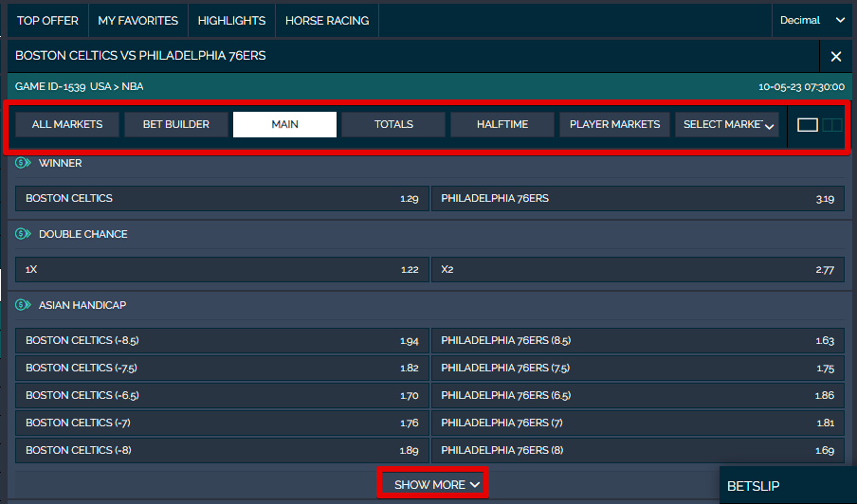Viewport: 857px width, 504px height.
Task: Open the BETSLIP panel
Action: tap(788, 485)
